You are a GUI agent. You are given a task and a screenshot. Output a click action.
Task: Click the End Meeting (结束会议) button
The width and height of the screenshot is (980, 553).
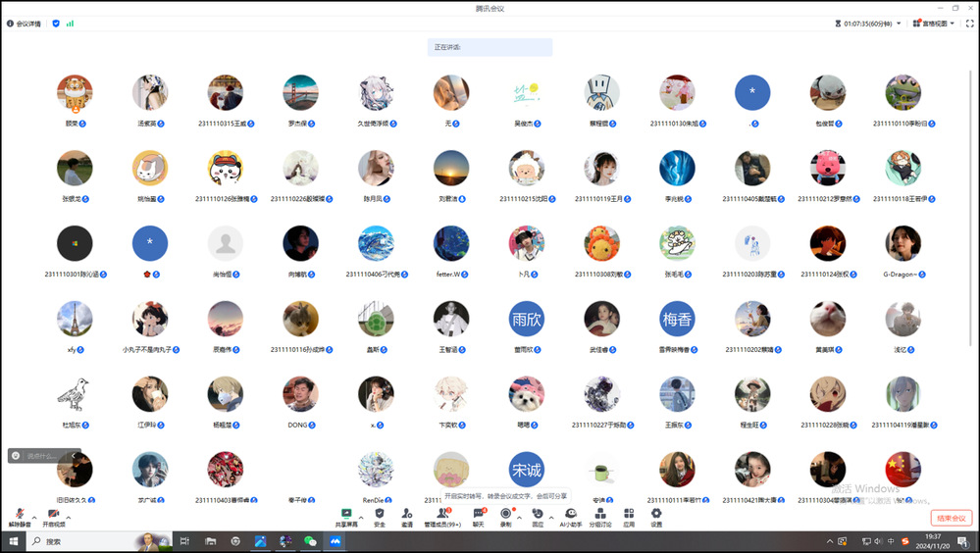pyautogui.click(x=951, y=518)
